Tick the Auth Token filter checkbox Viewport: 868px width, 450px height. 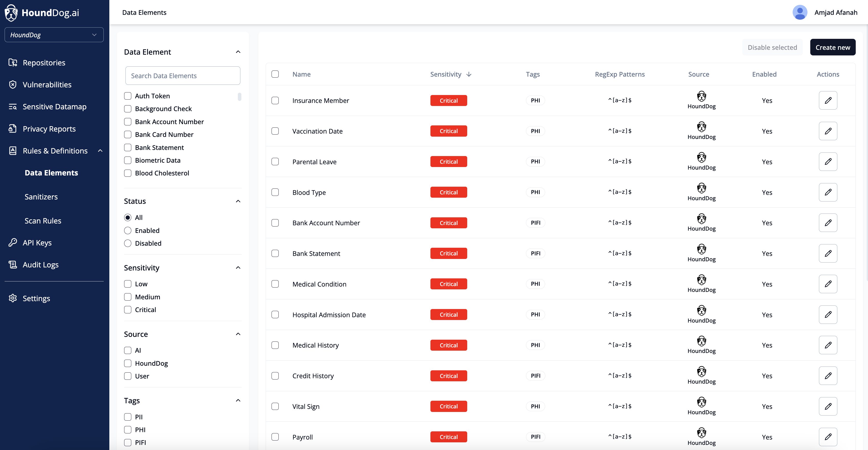tap(128, 96)
